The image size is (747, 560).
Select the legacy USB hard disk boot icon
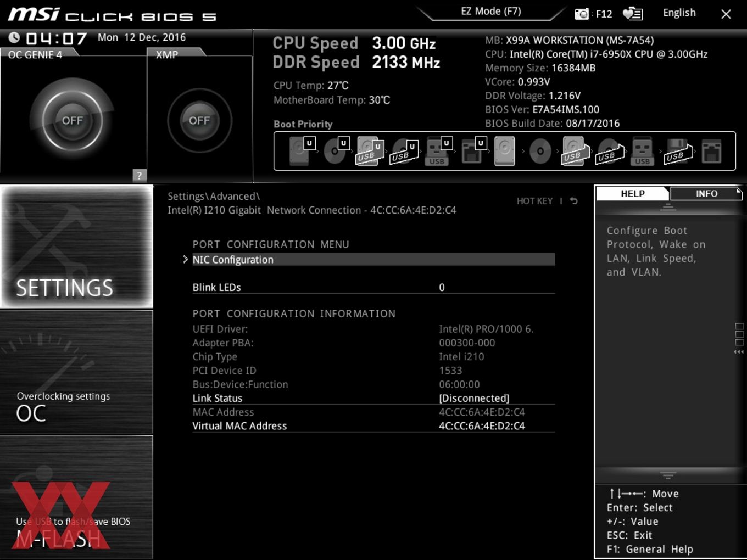point(575,151)
